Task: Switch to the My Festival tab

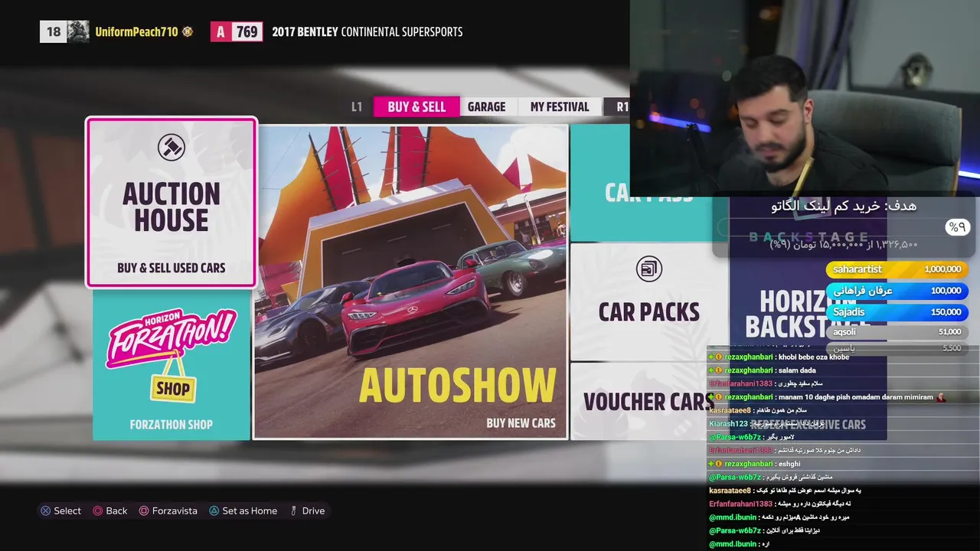Action: click(x=560, y=107)
